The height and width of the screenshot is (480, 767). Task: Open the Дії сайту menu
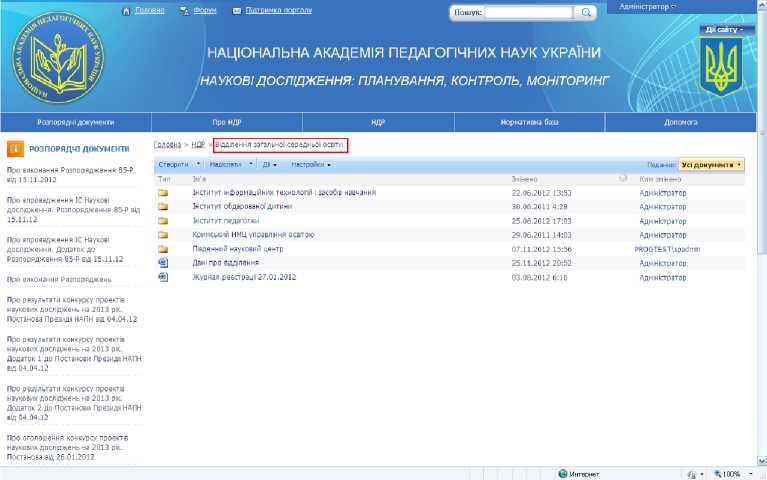(723, 30)
